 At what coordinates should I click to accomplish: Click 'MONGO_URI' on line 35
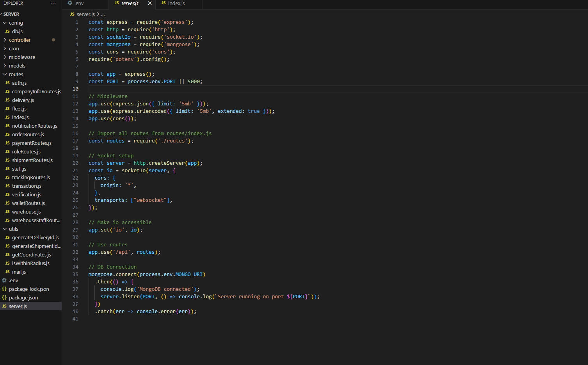(x=189, y=274)
